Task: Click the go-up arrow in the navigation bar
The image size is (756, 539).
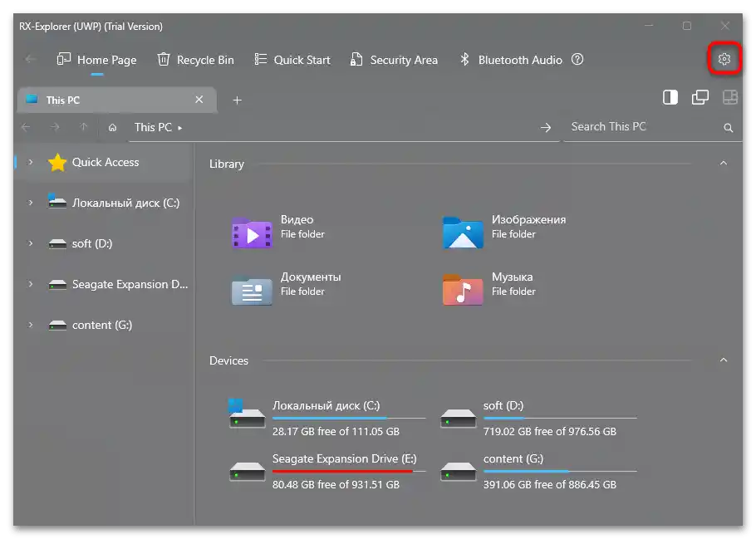Action: (x=83, y=127)
